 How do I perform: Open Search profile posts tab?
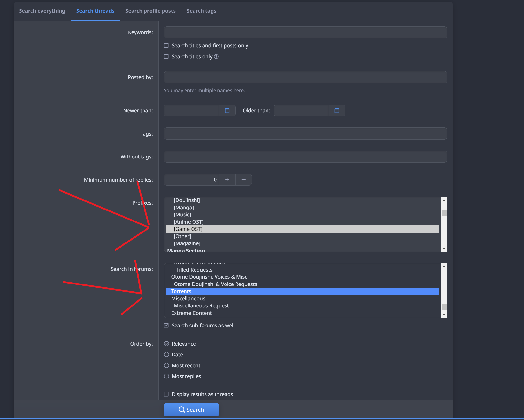[150, 11]
